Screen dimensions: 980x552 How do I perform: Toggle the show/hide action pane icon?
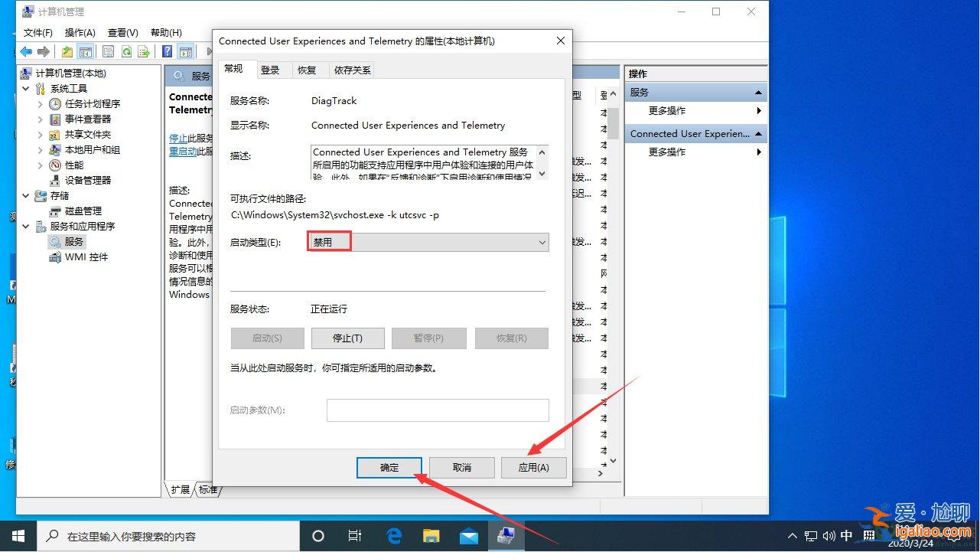[186, 51]
